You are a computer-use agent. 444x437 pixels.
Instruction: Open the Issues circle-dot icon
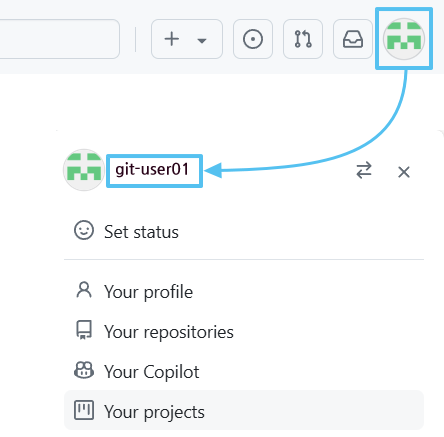coord(253,39)
